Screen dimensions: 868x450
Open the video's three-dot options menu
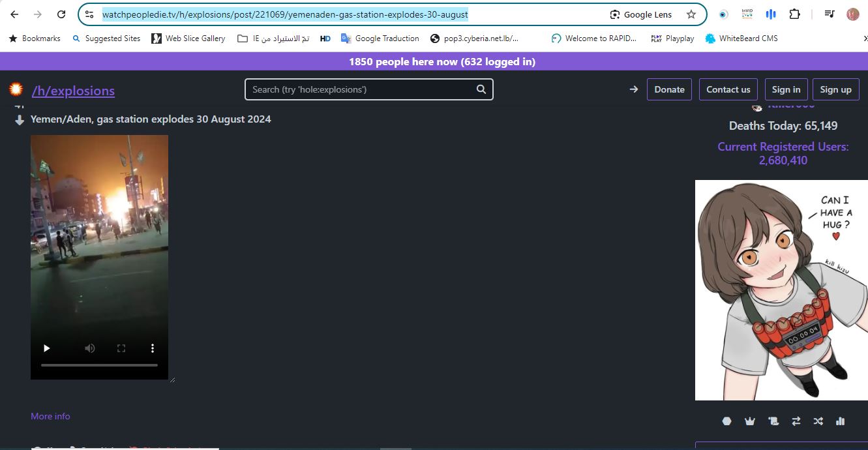tap(153, 348)
